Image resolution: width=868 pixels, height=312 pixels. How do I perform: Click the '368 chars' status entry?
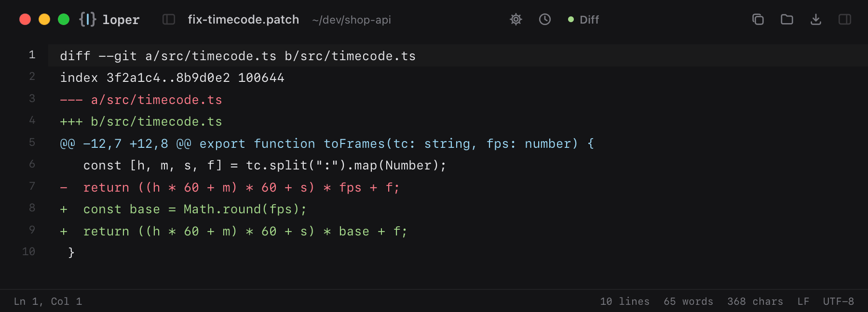tap(755, 301)
